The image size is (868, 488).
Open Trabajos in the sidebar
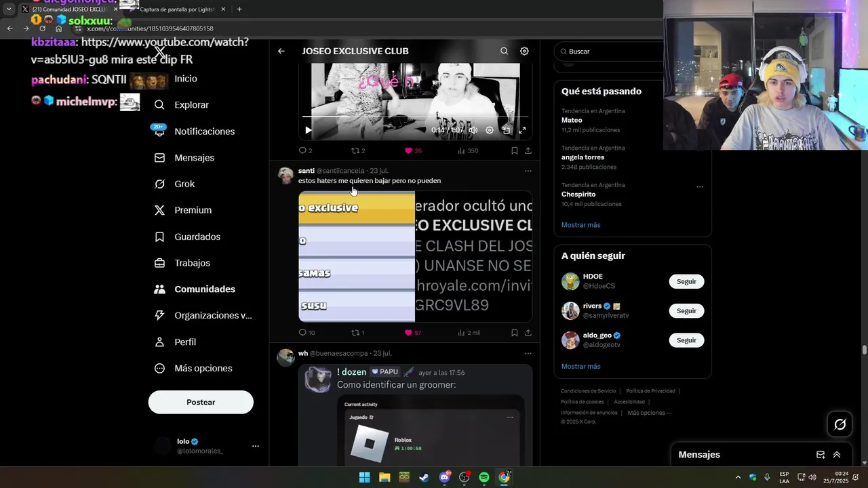point(182,263)
